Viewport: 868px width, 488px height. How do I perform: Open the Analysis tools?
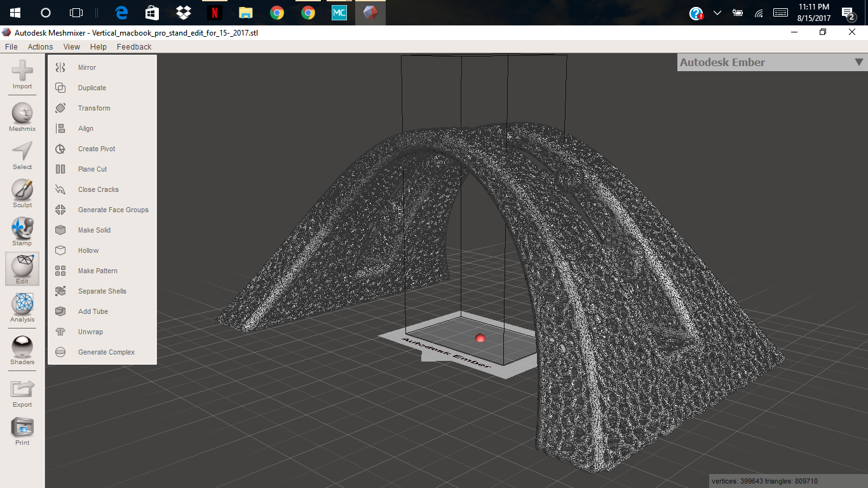22,308
